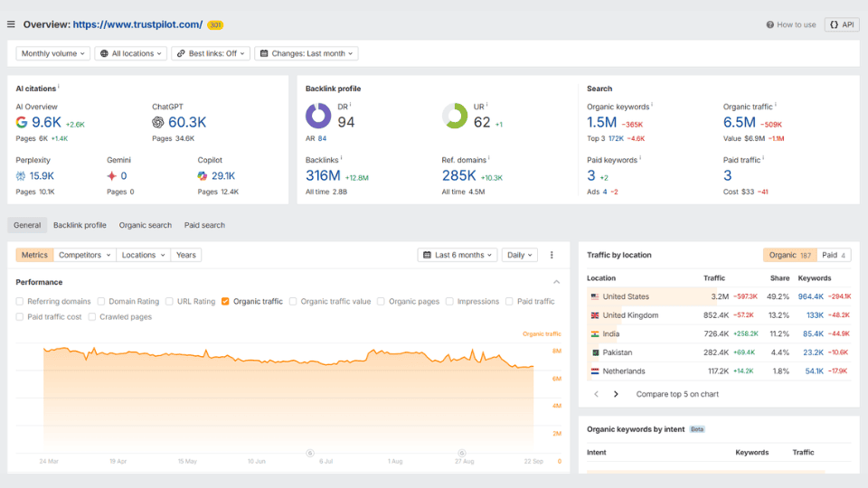Viewport: 868px width, 488px height.
Task: Enable Impressions checkbox
Action: click(x=449, y=302)
